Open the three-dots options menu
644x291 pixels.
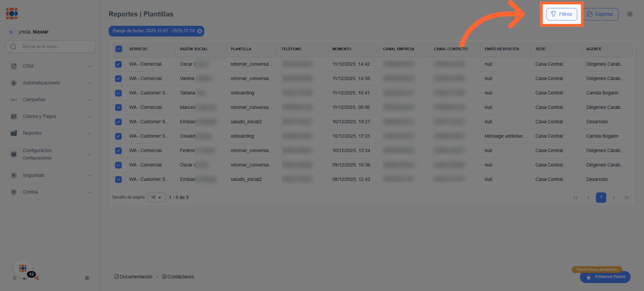click(x=630, y=14)
